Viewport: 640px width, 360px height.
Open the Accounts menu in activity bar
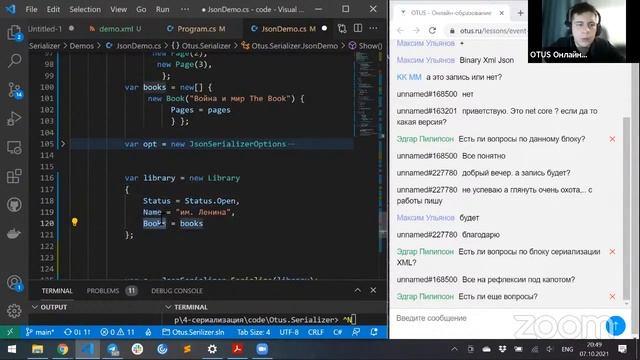14,282
